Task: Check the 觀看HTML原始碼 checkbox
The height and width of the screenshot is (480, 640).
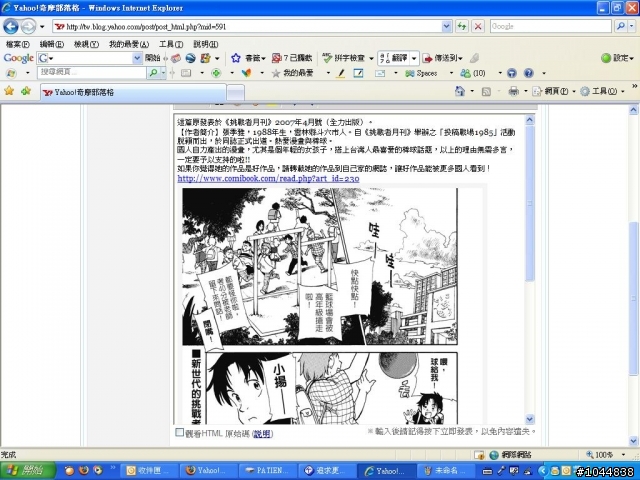Action: click(x=180, y=432)
